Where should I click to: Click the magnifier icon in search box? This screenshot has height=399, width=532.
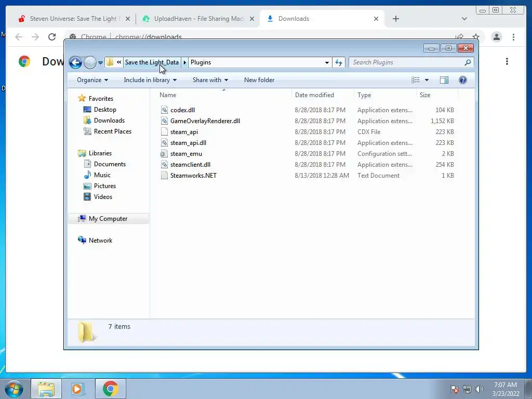(x=468, y=62)
